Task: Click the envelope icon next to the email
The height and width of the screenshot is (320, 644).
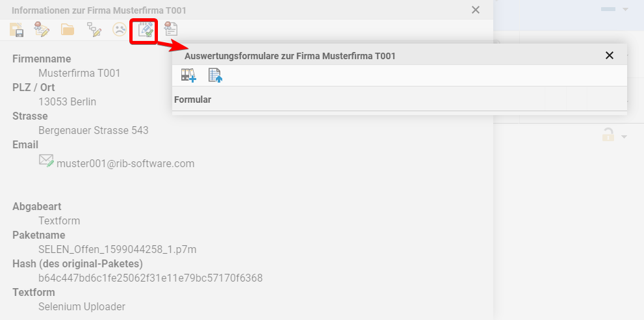Action: point(46,161)
